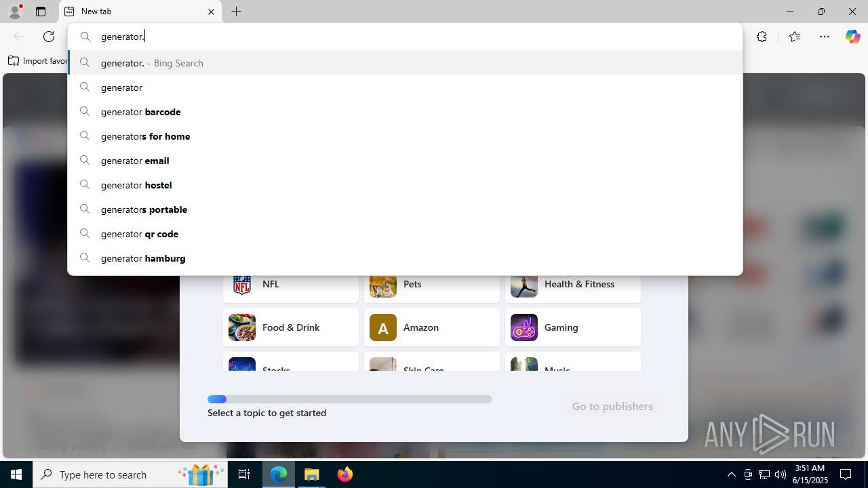Choose suggestion 'generator hamburg'

tap(405, 258)
